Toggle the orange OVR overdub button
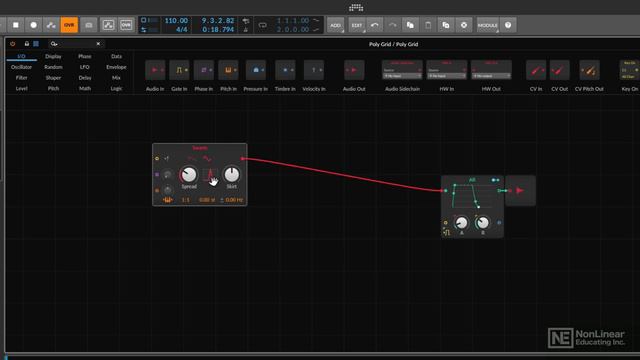 pos(69,25)
